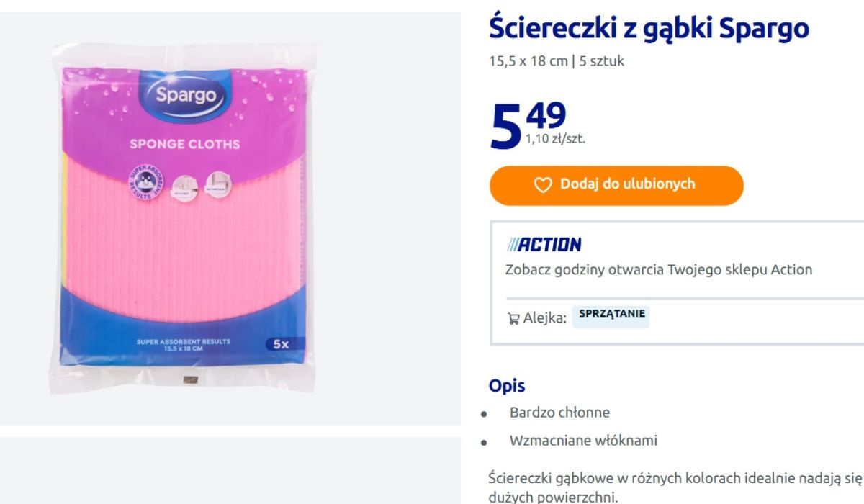864x504 pixels.
Task: Click the SPONGE CLOTHS text on the package
Action: point(184,144)
